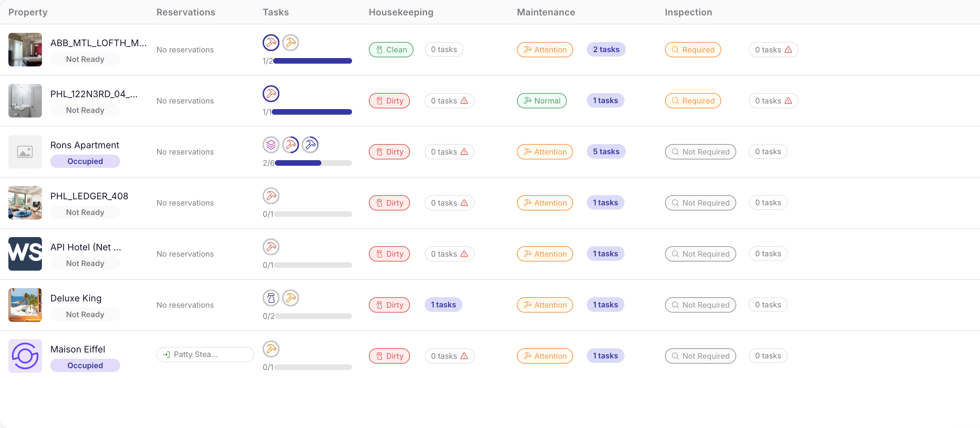Viewport: 980px width, 428px height.
Task: Click the Not Required inspection badge for PHL_LEDGER_408
Action: 700,203
